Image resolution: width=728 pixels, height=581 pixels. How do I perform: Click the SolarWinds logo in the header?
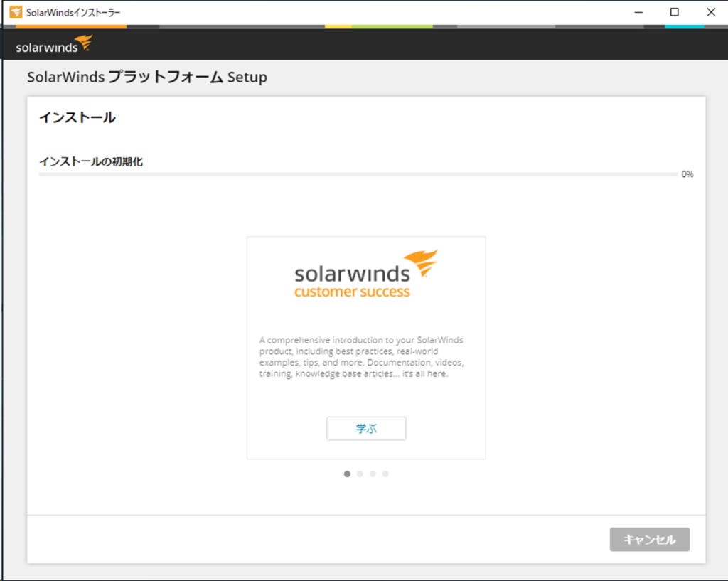[54, 43]
